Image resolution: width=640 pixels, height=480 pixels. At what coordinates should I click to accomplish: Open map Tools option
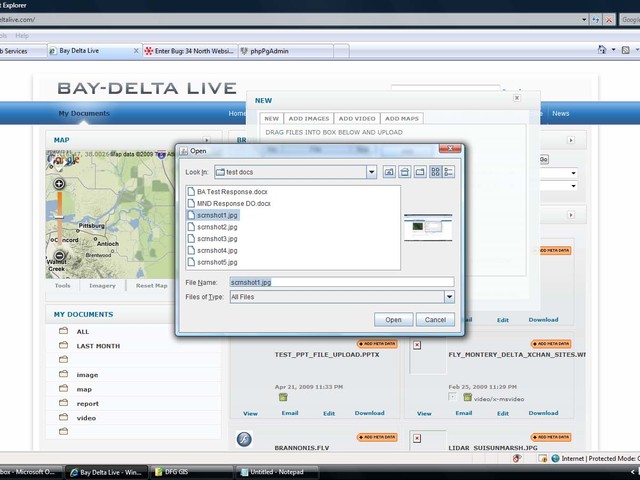(x=62, y=286)
